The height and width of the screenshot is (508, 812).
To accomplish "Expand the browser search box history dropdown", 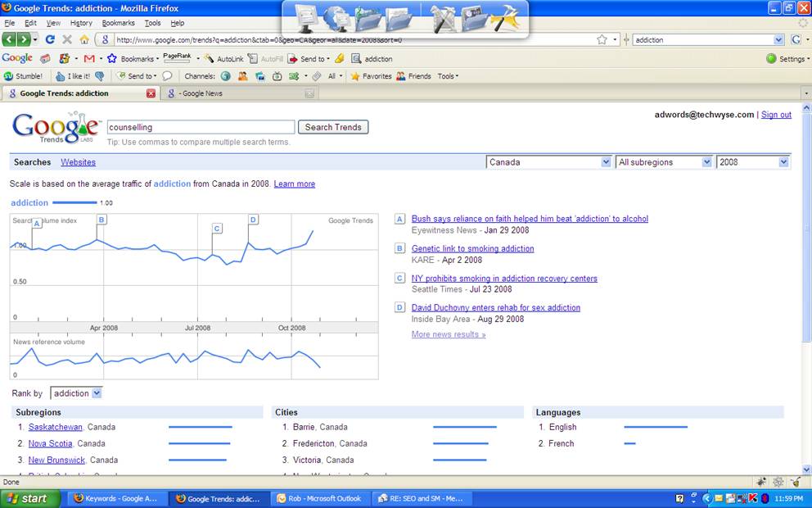I will click(x=778, y=39).
